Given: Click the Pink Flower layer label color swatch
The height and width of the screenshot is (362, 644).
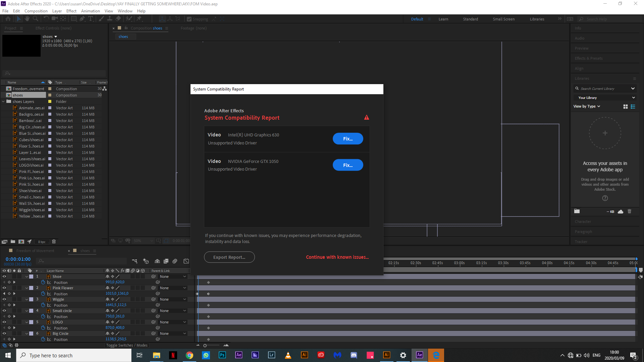Looking at the screenshot, I should [x=31, y=288].
